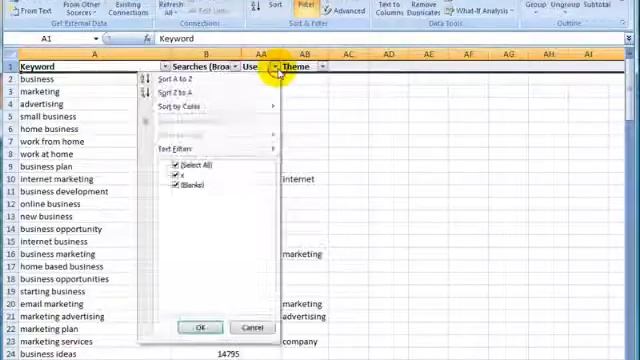Click the vertical scrollbar
Viewport: 640px width, 360px height.
pos(629,204)
